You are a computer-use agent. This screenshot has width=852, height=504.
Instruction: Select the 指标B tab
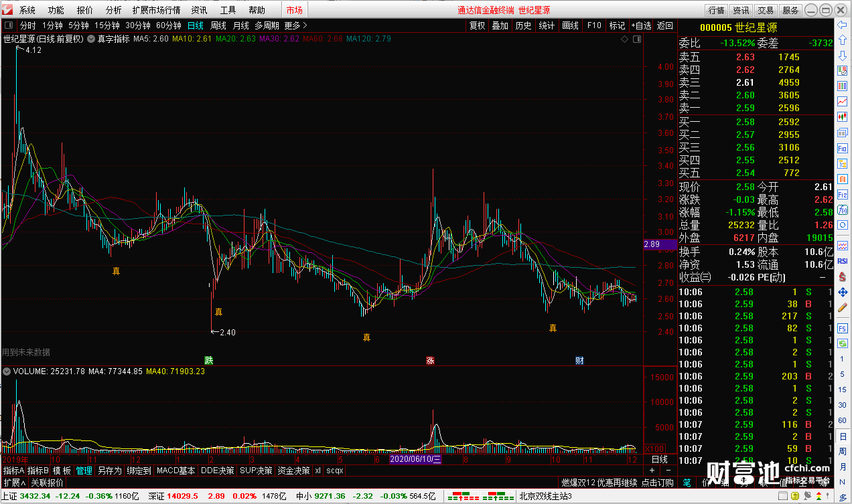pyautogui.click(x=38, y=471)
